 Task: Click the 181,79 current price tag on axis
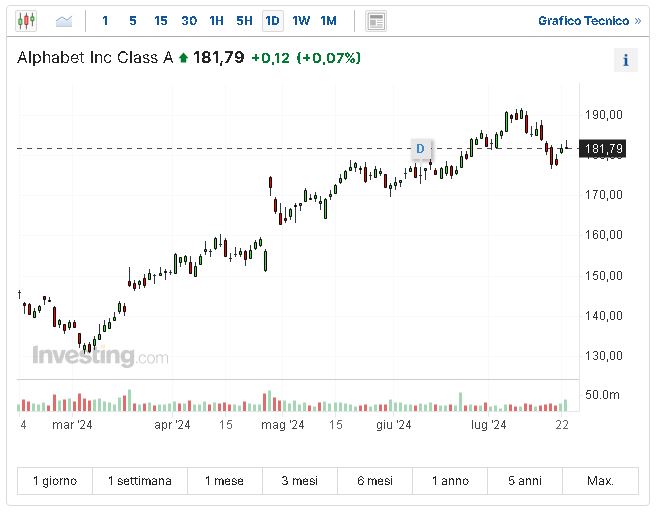603,149
